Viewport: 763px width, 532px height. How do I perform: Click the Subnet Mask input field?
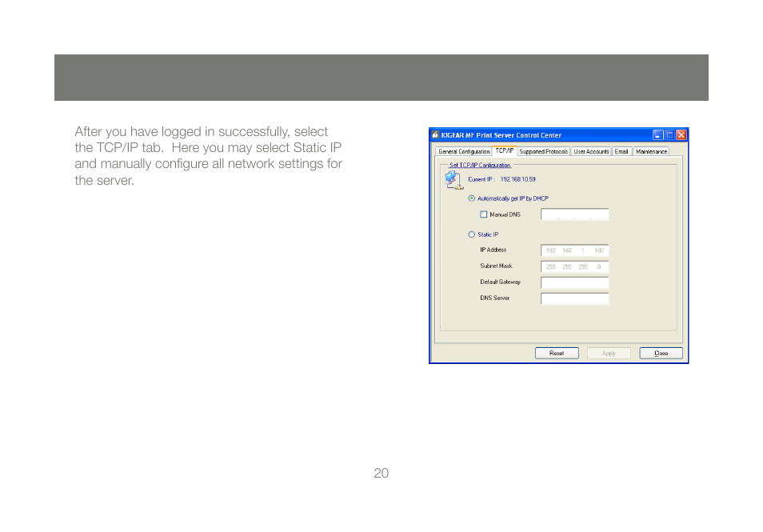coord(575,266)
